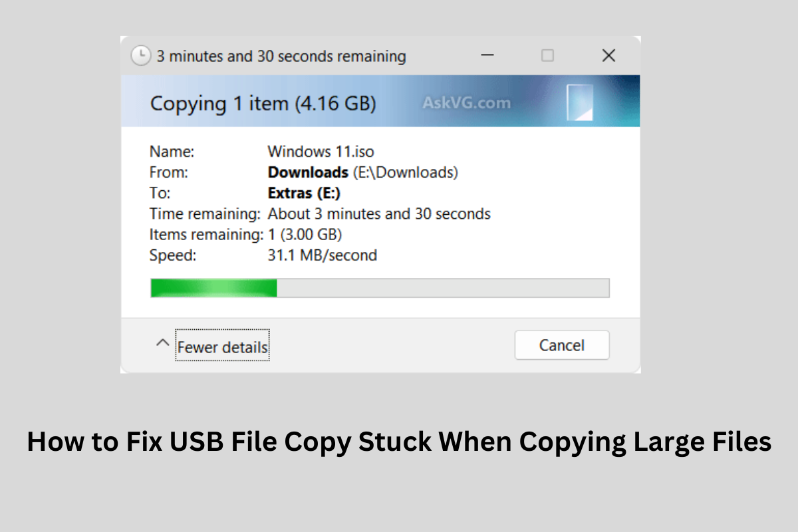Click the clock icon in the title bar
Viewport: 798px width, 532px height.
pos(140,56)
